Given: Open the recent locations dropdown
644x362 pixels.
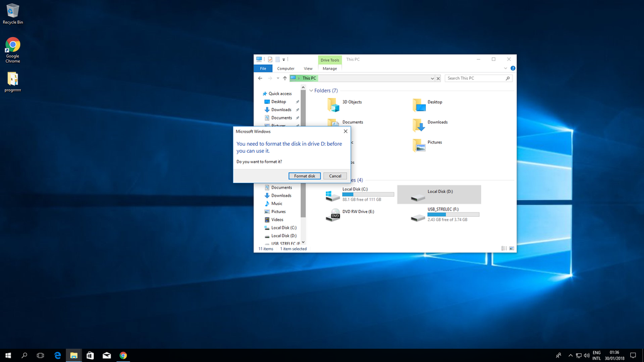Looking at the screenshot, I should [277, 79].
